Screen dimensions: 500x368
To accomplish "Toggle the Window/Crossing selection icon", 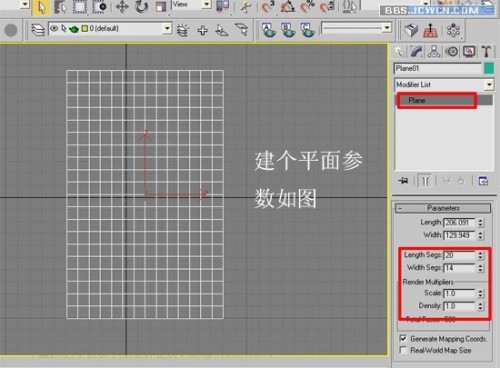I will 99,7.
